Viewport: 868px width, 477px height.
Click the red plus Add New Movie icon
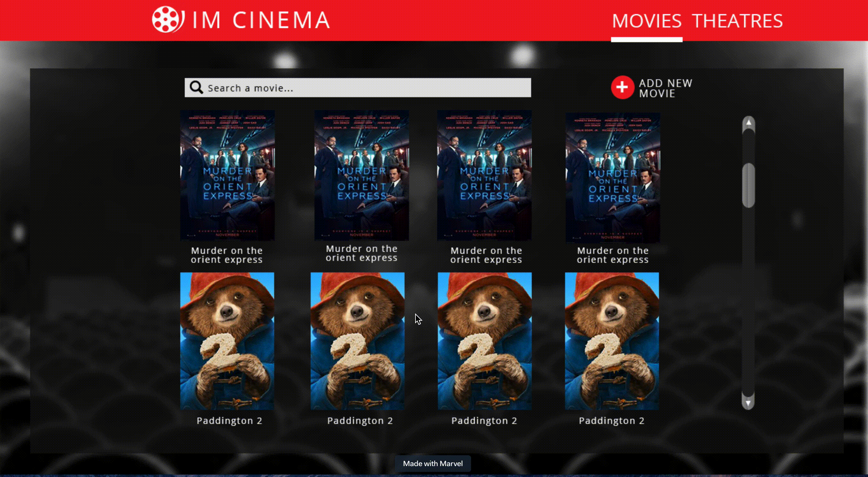point(622,87)
